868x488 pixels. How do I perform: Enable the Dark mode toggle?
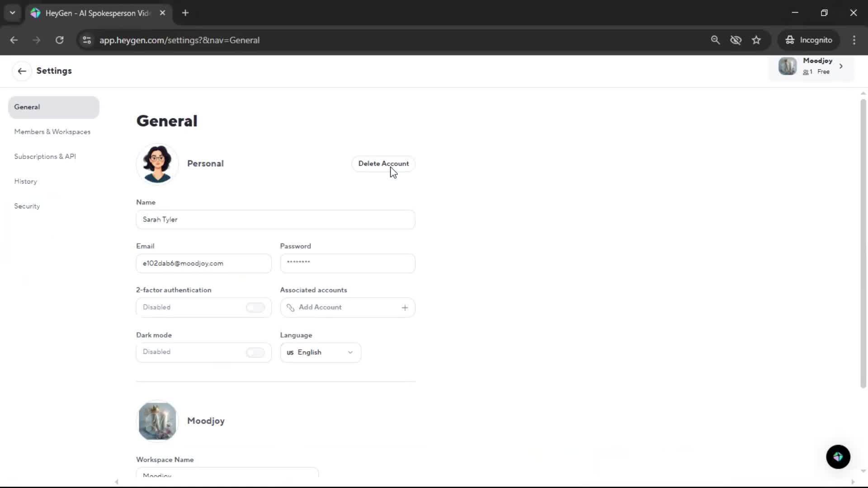tap(255, 352)
